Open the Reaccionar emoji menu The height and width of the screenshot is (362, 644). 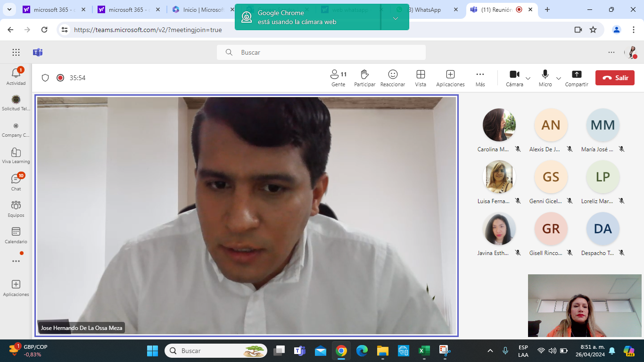393,78
